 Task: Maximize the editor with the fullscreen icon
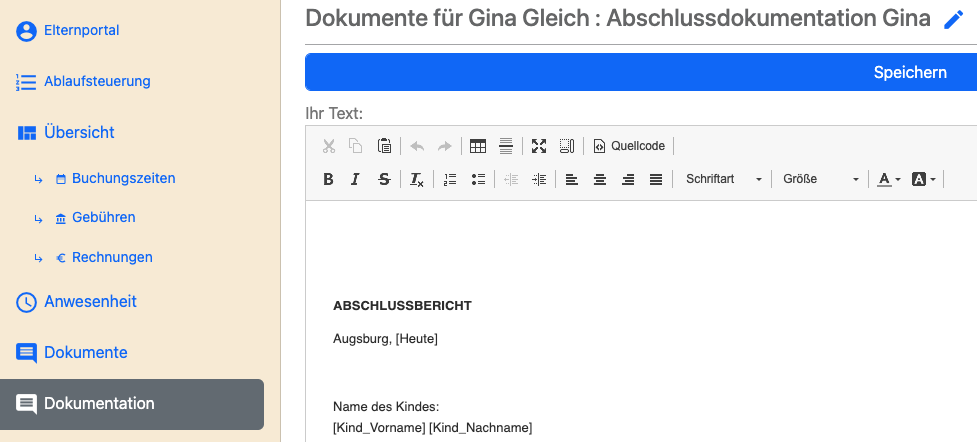coord(539,146)
